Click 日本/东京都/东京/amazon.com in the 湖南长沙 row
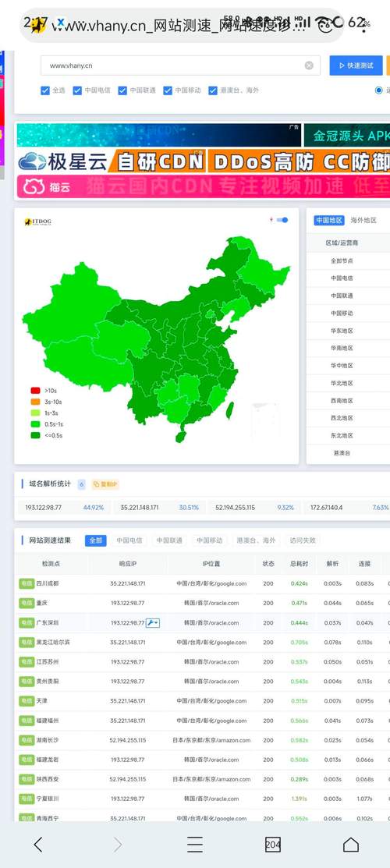 (211, 740)
